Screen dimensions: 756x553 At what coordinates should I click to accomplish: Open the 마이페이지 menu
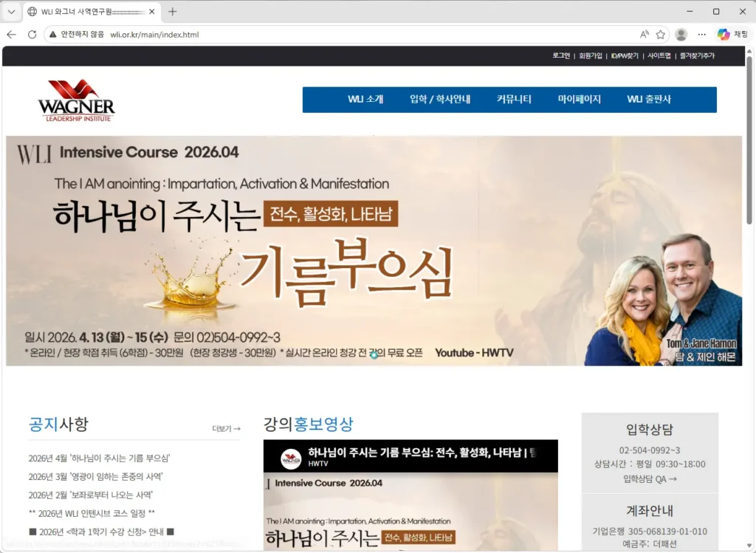(x=580, y=100)
